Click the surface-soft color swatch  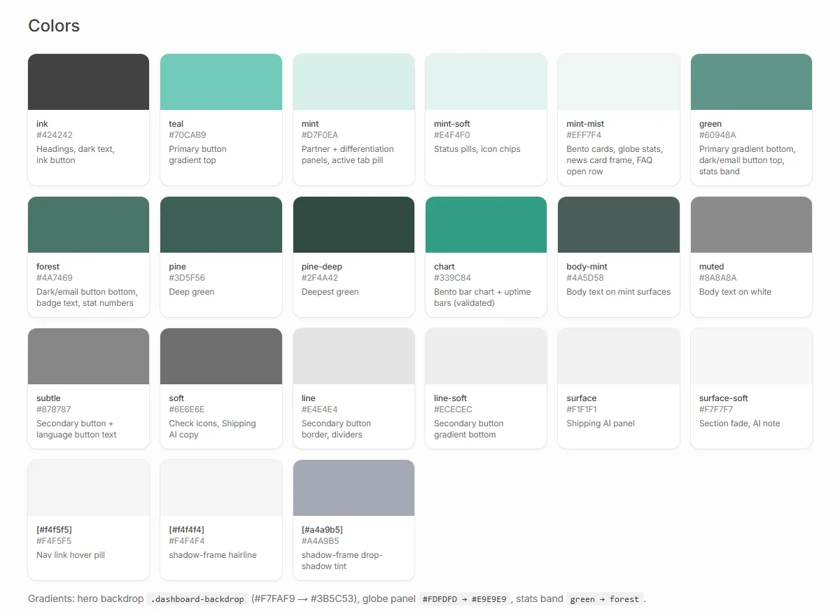[x=751, y=356]
